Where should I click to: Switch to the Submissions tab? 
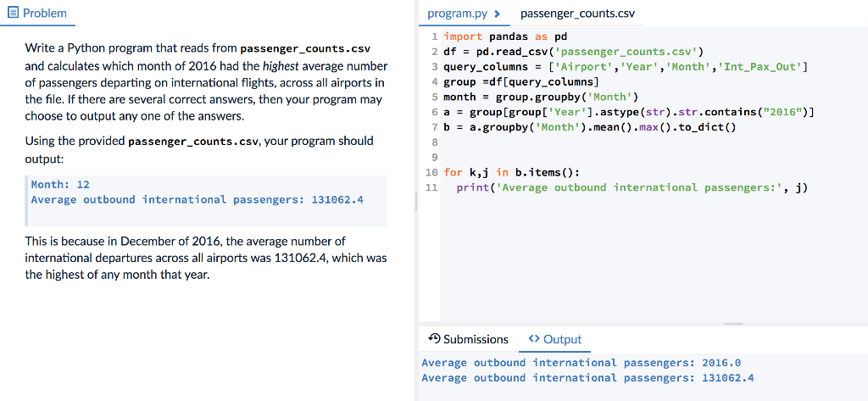coord(469,339)
